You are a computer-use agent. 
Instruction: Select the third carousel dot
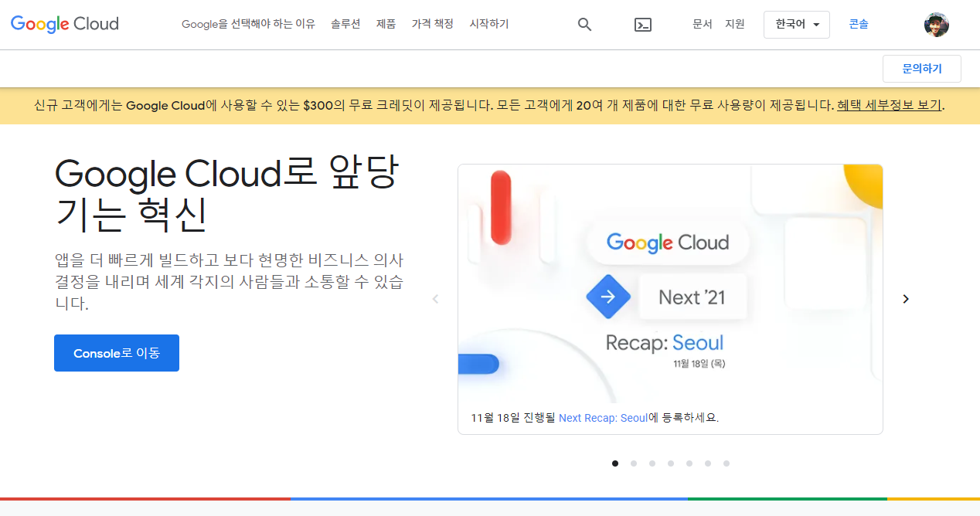tap(652, 463)
